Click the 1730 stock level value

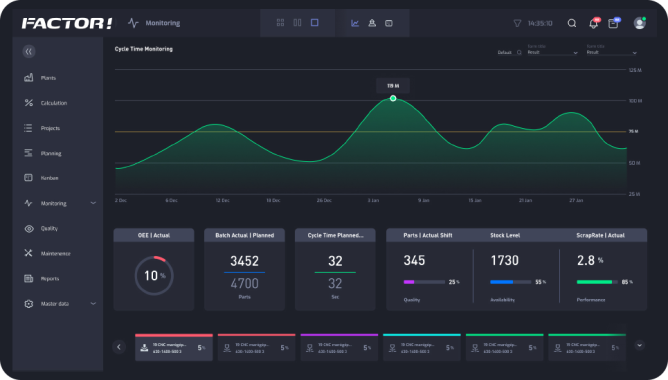(x=504, y=260)
